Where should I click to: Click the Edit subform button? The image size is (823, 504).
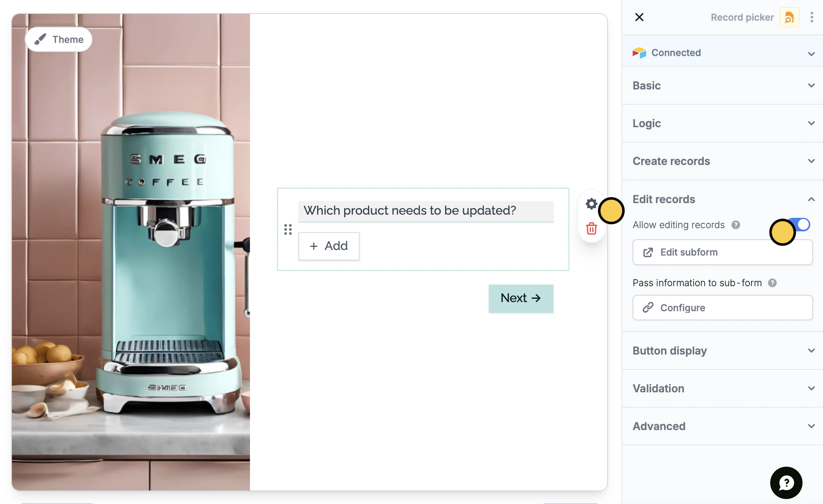click(722, 252)
